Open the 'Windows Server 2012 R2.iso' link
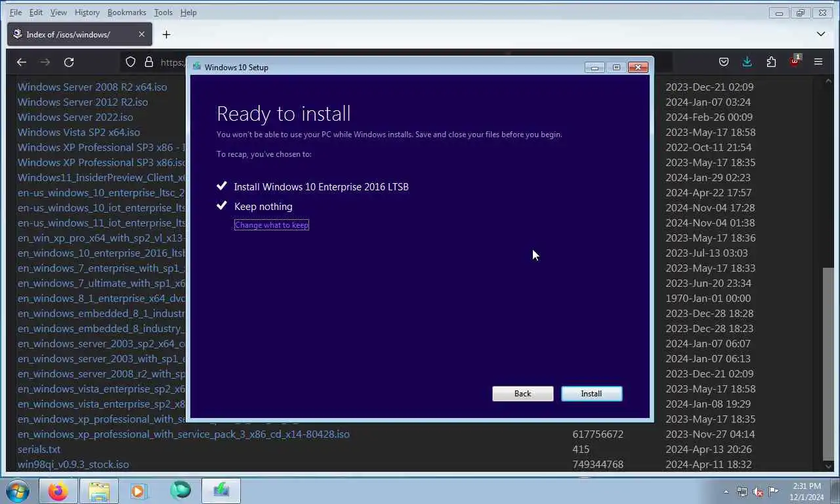Screen dimensions: 840x504 point(83,102)
